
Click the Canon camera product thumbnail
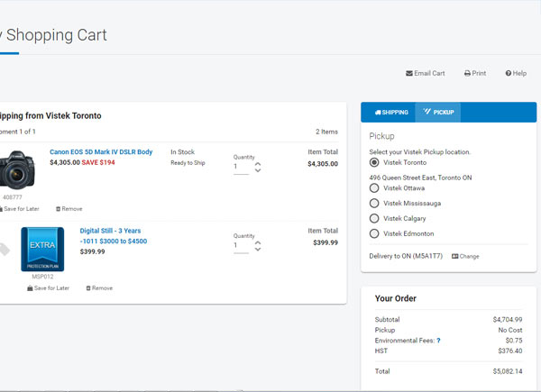click(16, 169)
